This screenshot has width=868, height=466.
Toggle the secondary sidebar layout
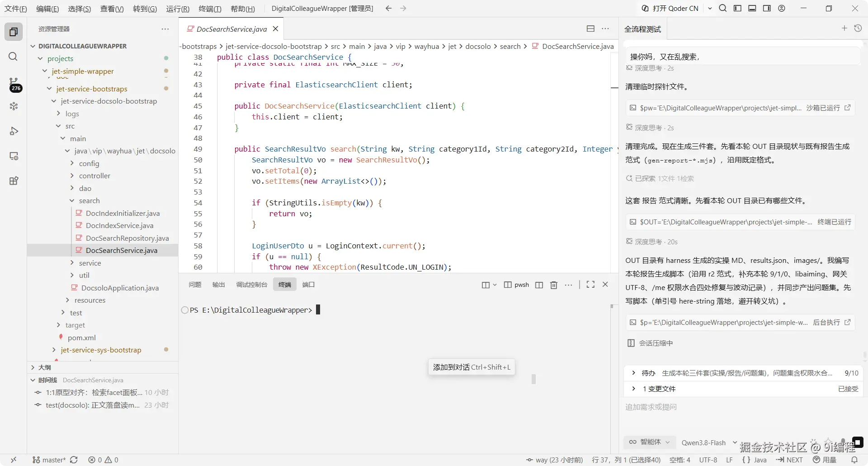click(767, 8)
